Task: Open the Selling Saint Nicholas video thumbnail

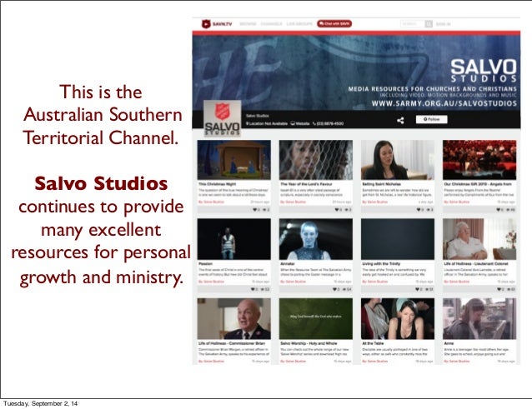Action: click(x=397, y=160)
